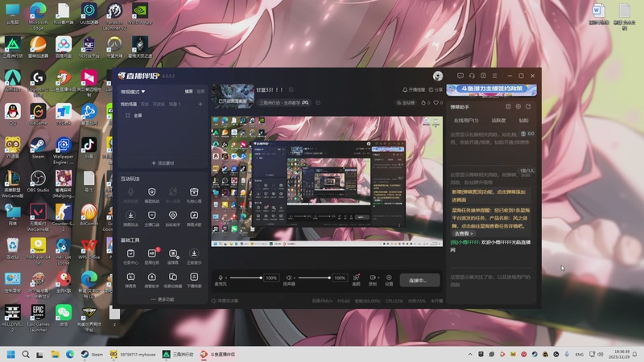
Task: Click 开播提醒 broadcast reminder
Action: 414,89
